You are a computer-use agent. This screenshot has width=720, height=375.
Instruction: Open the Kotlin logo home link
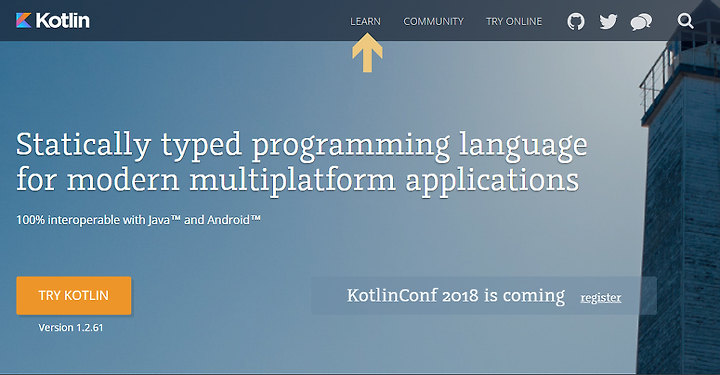coord(53,21)
